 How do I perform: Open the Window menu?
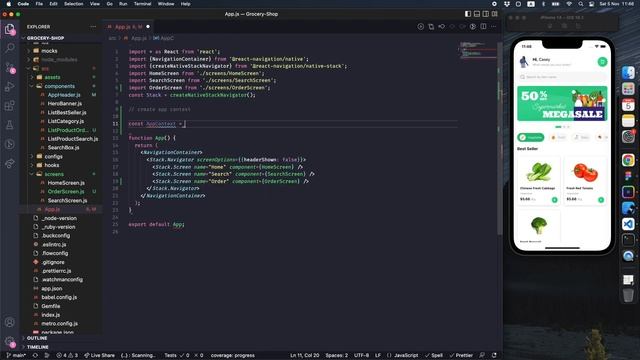coord(166,4)
